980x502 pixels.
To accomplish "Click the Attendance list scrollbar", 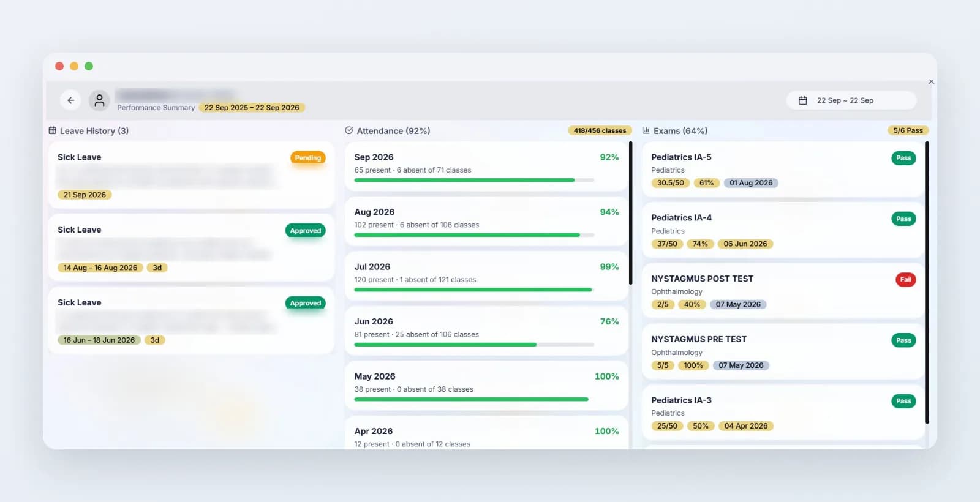I will pyautogui.click(x=631, y=213).
